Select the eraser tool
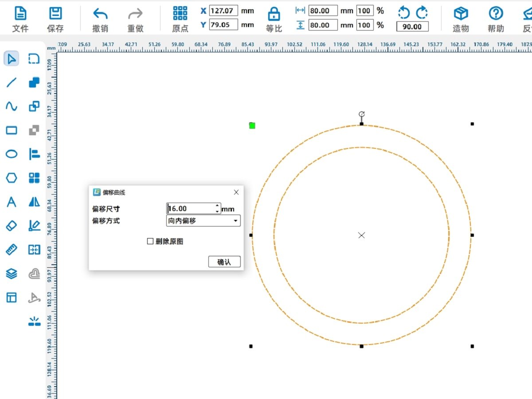The width and height of the screenshot is (532, 399). coord(12,226)
